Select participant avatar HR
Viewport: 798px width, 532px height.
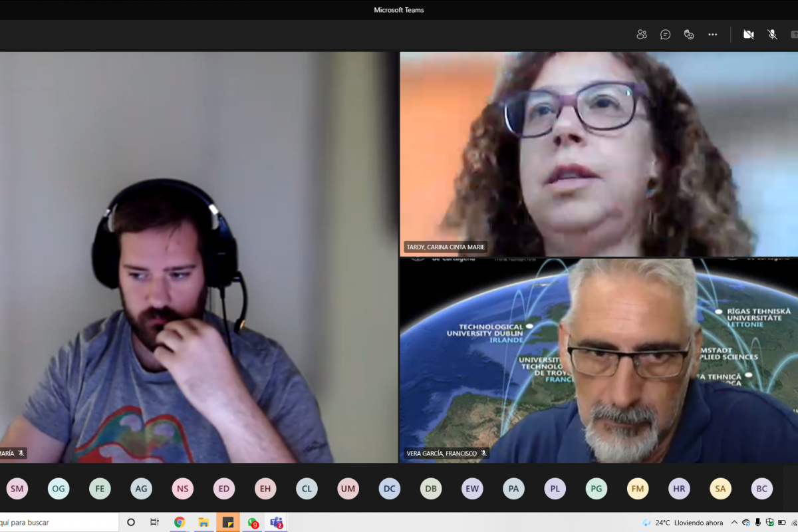click(x=679, y=489)
